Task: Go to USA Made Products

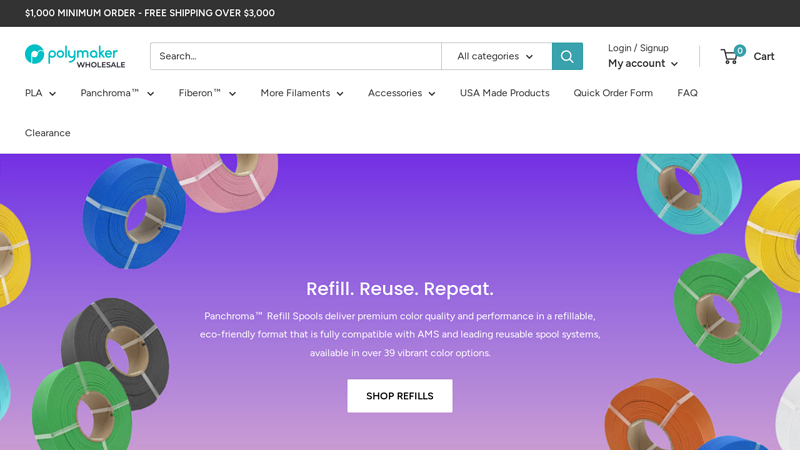Action: [504, 93]
